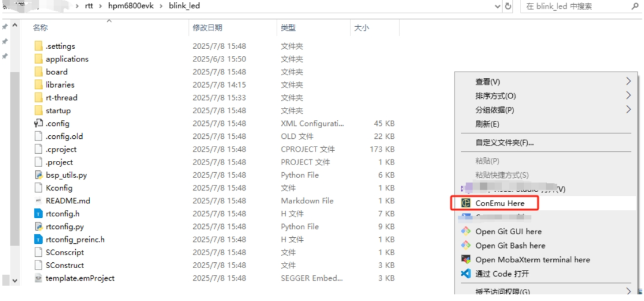
Task: Select the SConscript file name
Action: (65, 252)
